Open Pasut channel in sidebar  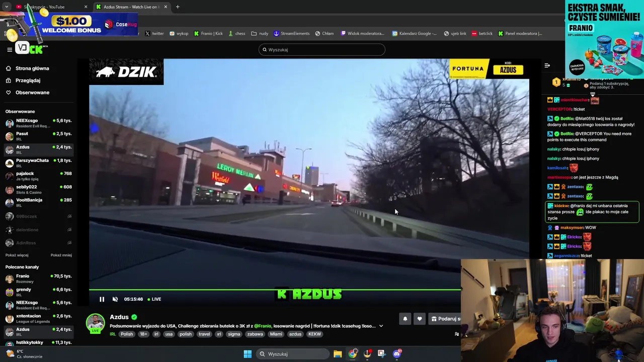click(39, 136)
